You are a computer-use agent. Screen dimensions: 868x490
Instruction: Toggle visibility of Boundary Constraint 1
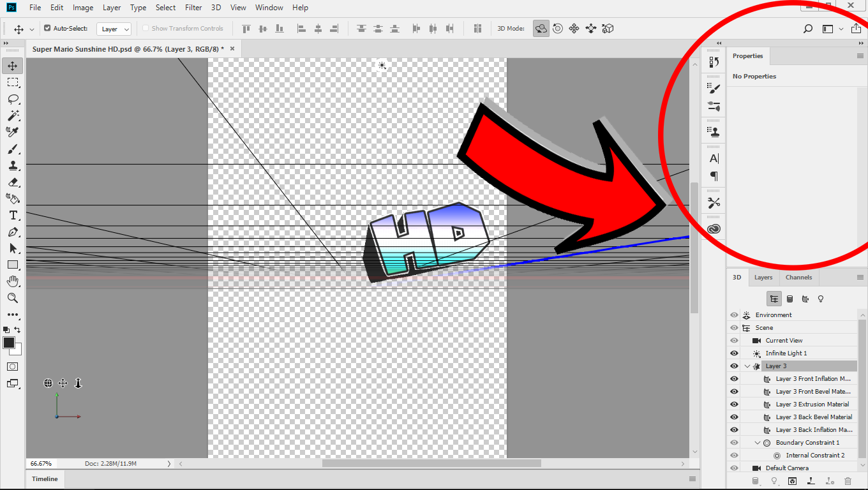coord(734,443)
